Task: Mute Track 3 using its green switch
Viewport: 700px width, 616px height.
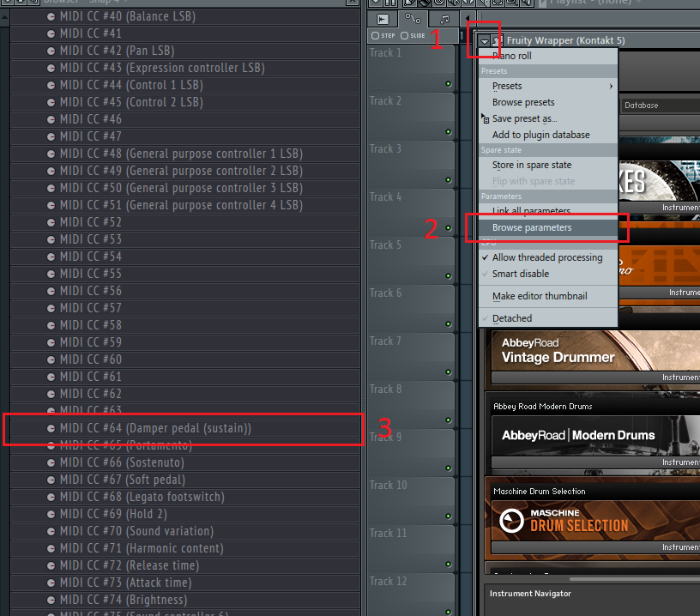Action: [448, 180]
